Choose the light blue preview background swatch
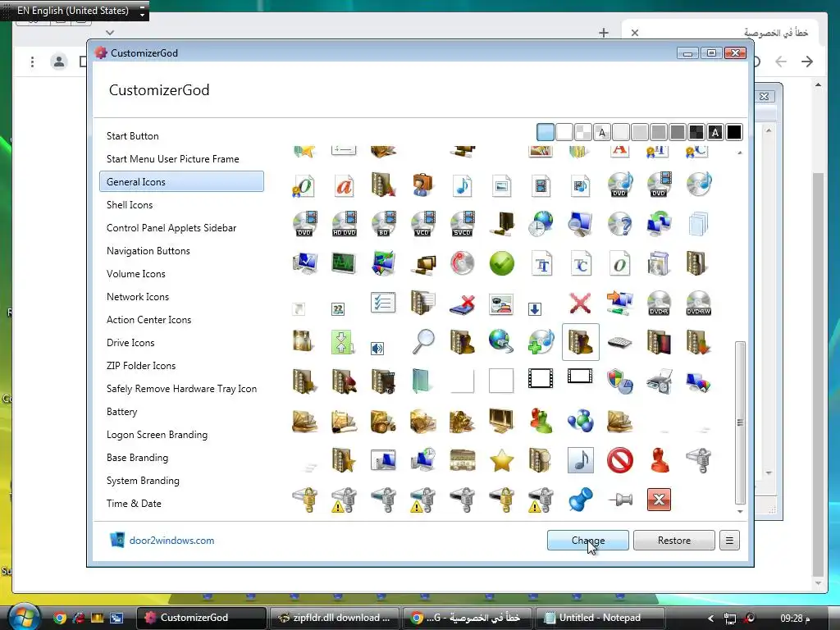The image size is (840, 630). [546, 132]
